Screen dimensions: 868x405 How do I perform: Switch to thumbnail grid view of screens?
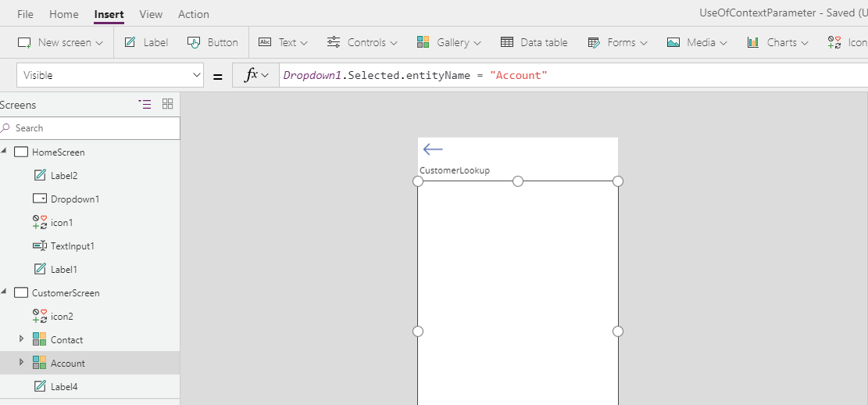pyautogui.click(x=167, y=104)
